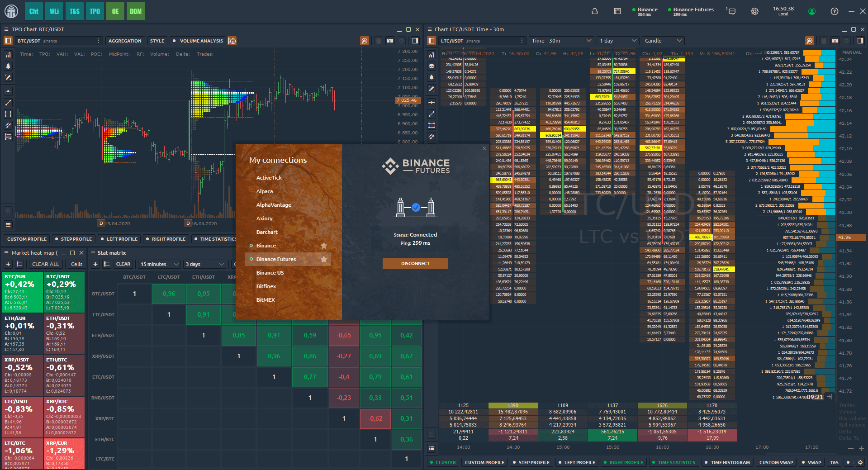The width and height of the screenshot is (868, 470).
Task: Click the main application logo menu
Action: (x=11, y=11)
